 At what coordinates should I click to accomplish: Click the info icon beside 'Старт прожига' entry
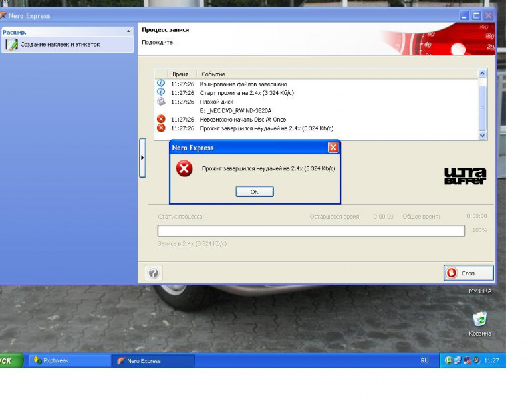tap(161, 92)
